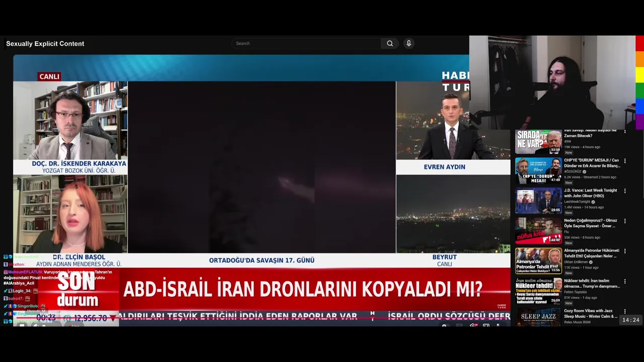Viewport: 644px width, 362px height.
Task: Seek on the red video progress bar
Action: [x=262, y=318]
